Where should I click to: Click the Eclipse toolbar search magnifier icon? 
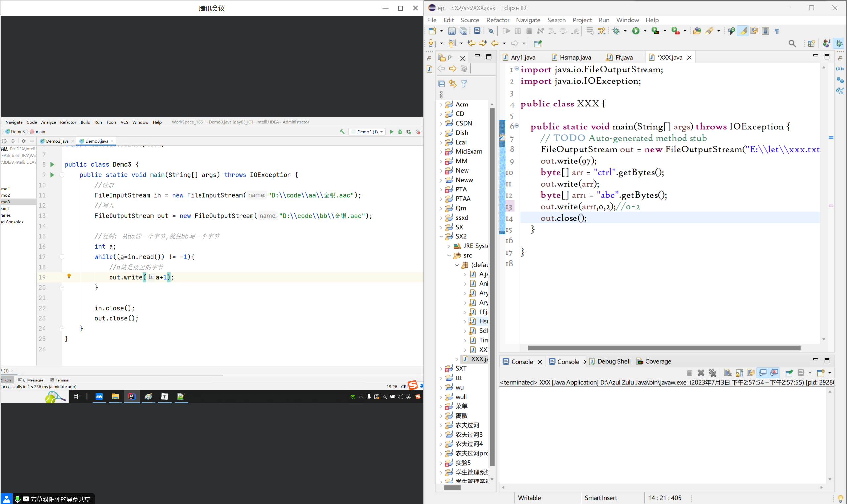pos(792,43)
